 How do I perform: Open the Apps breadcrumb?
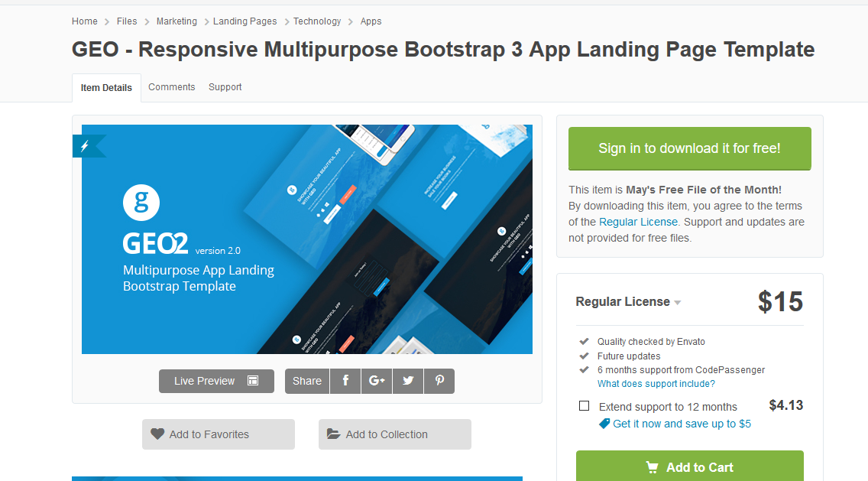[x=371, y=21]
